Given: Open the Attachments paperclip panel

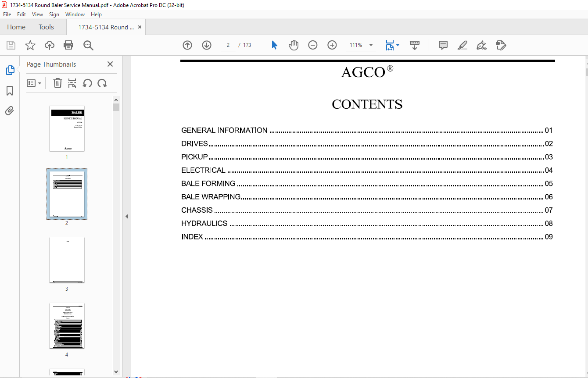Looking at the screenshot, I should click(x=10, y=111).
